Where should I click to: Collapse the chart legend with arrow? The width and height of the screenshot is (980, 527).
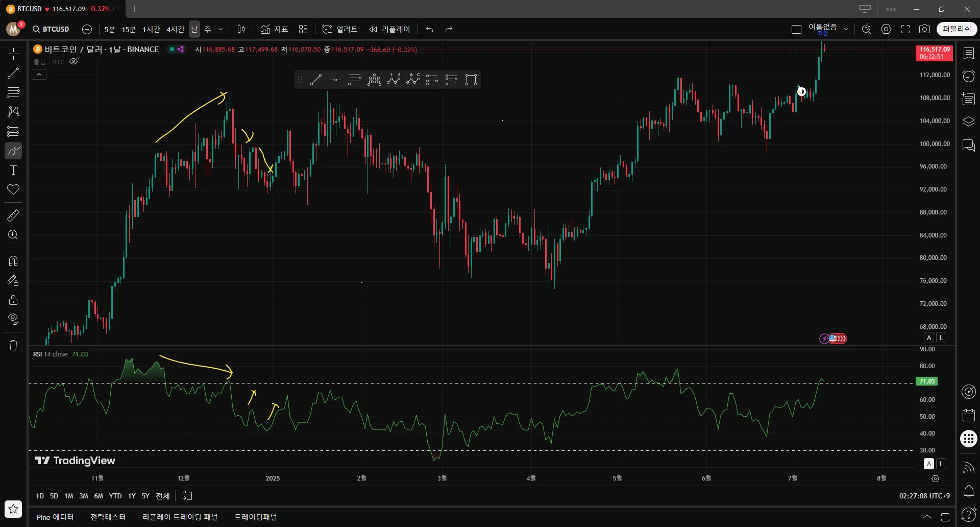[x=39, y=75]
